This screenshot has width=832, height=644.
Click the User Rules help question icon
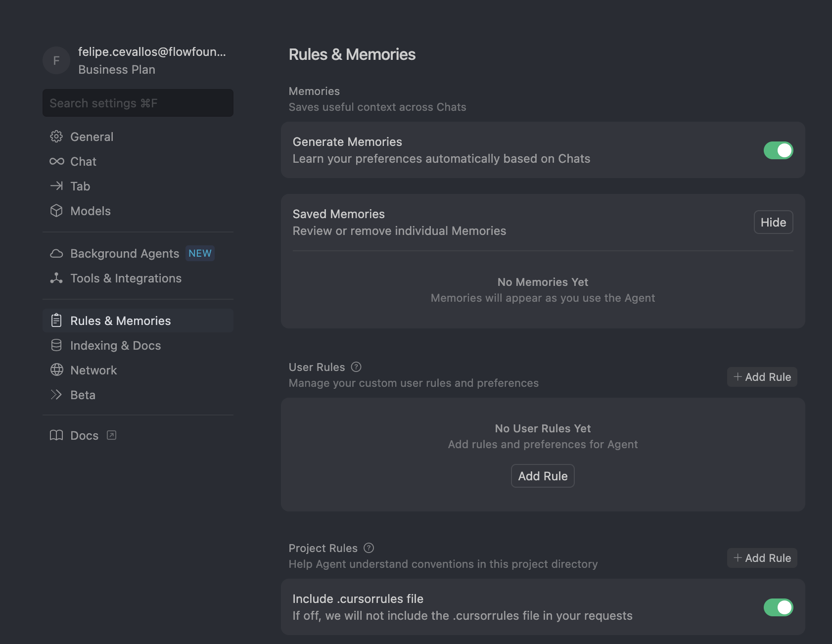(x=356, y=367)
